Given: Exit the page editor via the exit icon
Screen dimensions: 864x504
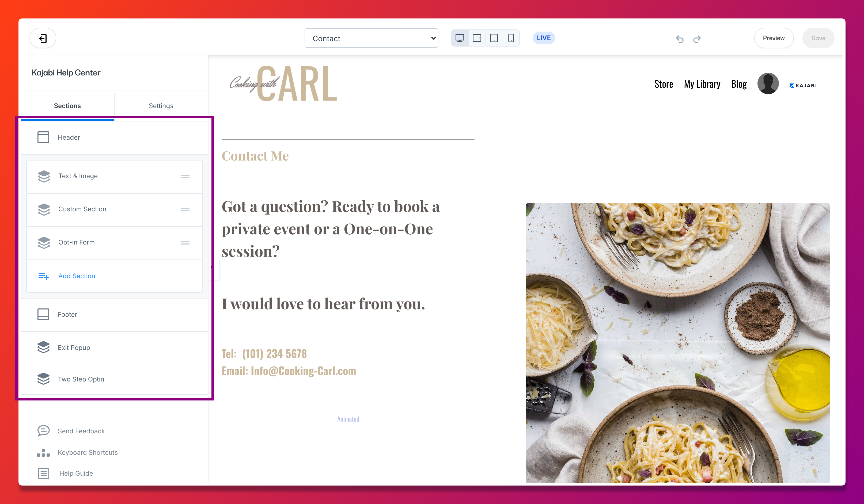Looking at the screenshot, I should (x=43, y=38).
